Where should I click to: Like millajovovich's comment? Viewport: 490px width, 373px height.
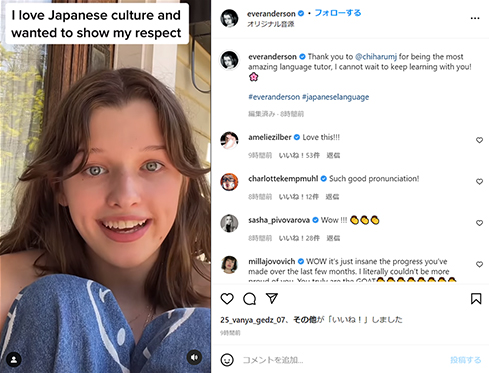click(x=479, y=264)
